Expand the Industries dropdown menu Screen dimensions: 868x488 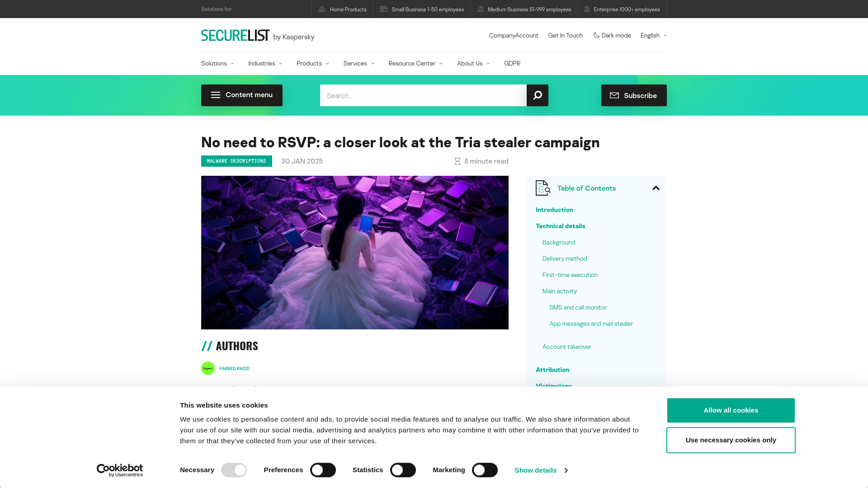point(264,63)
